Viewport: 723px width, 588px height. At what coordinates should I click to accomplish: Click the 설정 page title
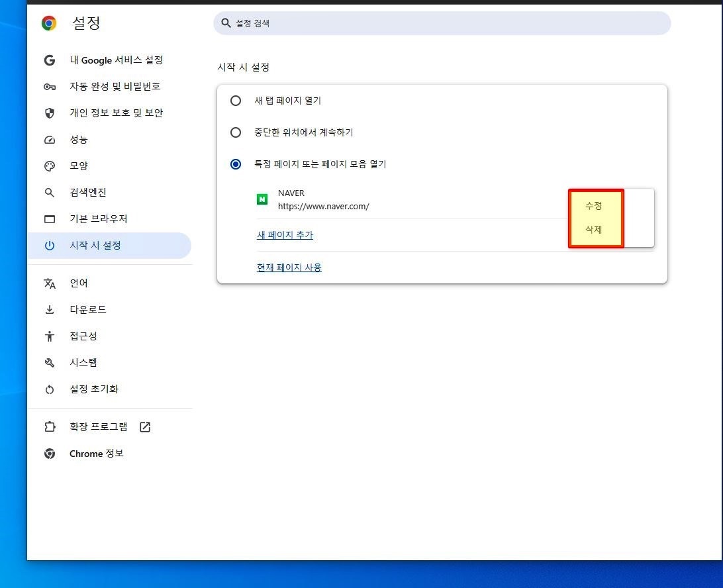pyautogui.click(x=86, y=23)
